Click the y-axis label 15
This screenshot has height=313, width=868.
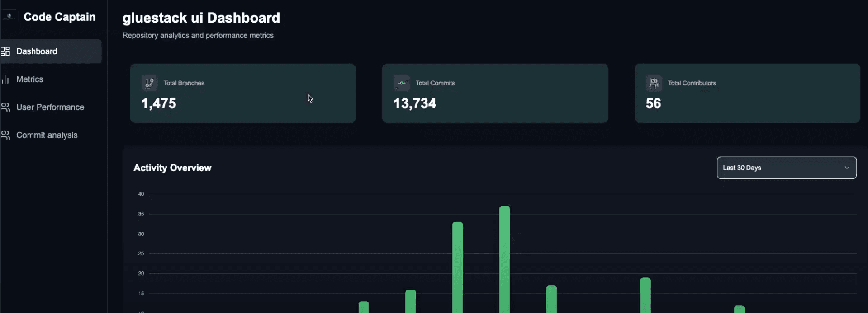[x=141, y=293]
